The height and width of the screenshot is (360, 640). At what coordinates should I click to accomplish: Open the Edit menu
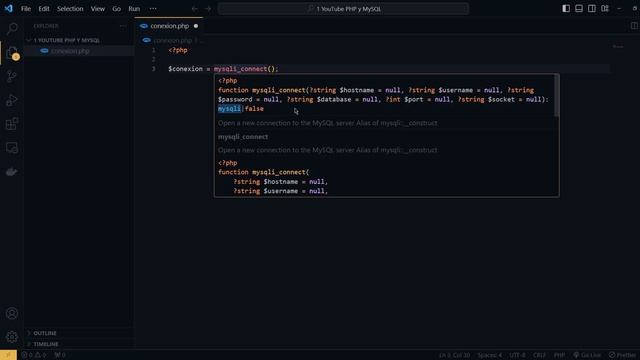click(x=44, y=9)
